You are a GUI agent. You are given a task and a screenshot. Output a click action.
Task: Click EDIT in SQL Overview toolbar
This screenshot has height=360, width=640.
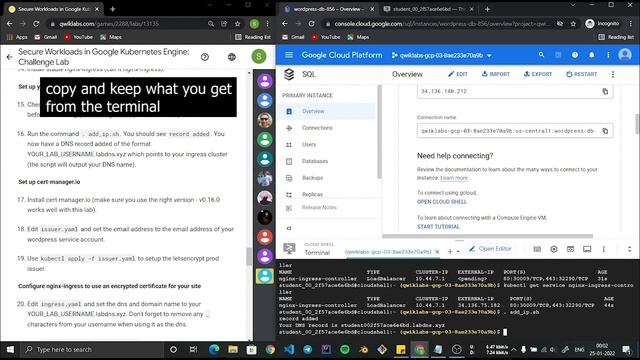tap(458, 74)
